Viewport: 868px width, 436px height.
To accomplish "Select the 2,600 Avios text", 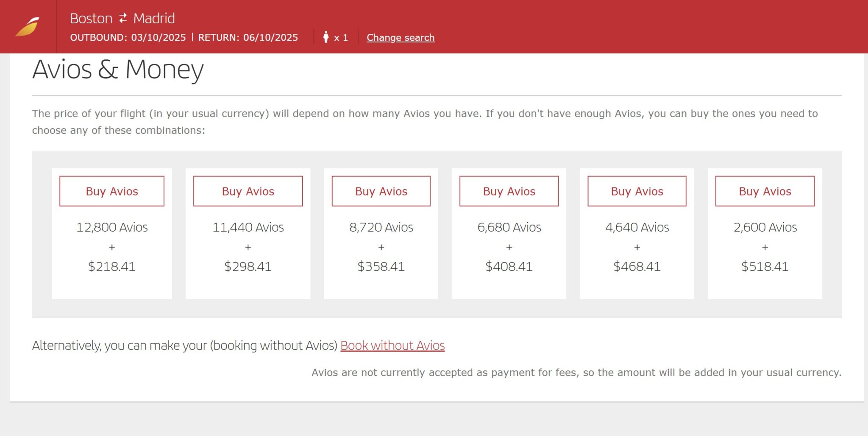I will (765, 227).
